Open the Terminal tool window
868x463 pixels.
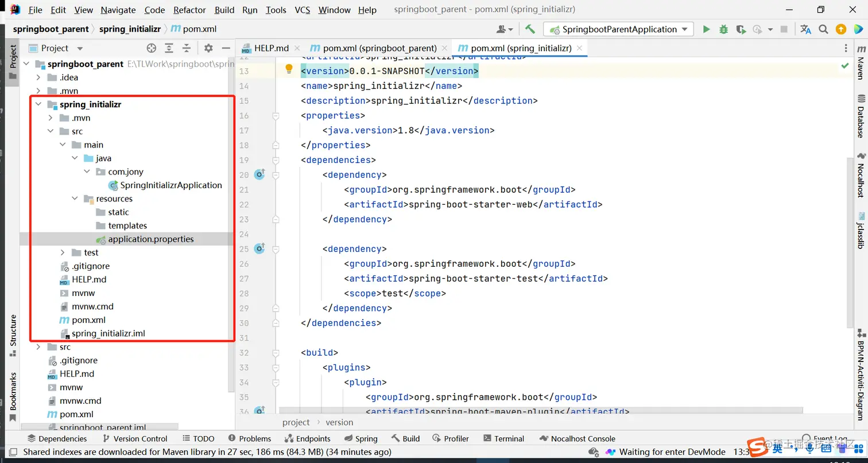(x=504, y=438)
